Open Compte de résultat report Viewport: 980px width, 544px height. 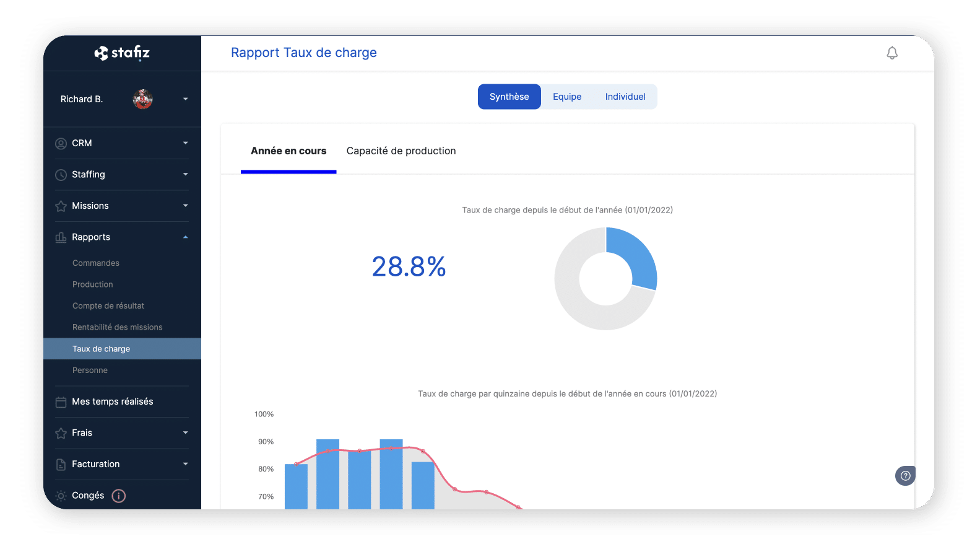[108, 306]
